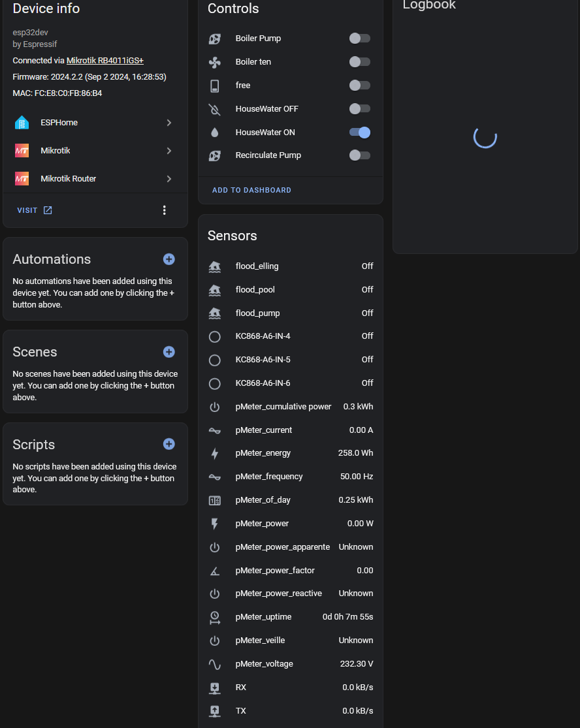Click the Boiler ten fan icon
The image size is (580, 728).
(214, 62)
